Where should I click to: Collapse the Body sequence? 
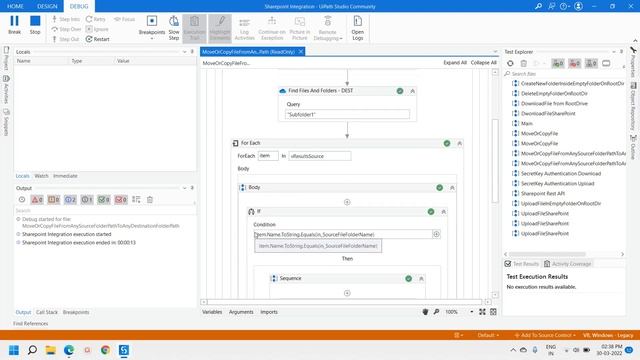click(x=452, y=188)
